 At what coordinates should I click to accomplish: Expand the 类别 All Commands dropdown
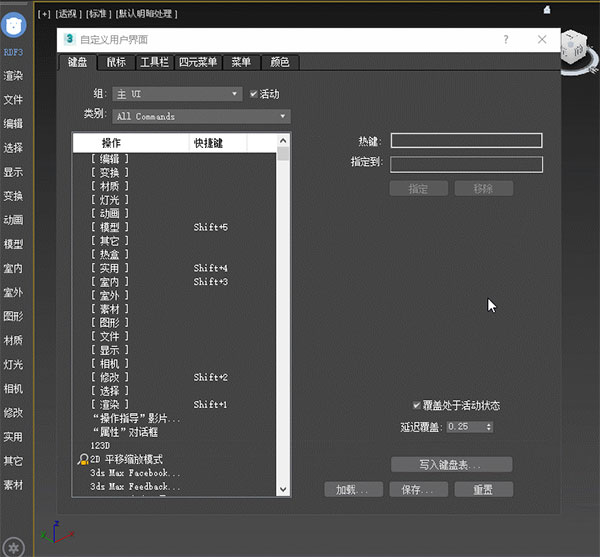(x=201, y=117)
